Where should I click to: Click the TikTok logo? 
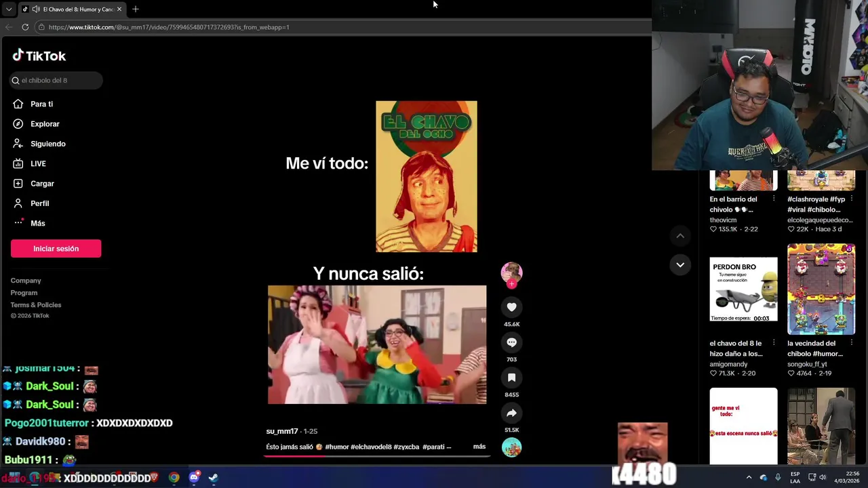pyautogui.click(x=39, y=56)
